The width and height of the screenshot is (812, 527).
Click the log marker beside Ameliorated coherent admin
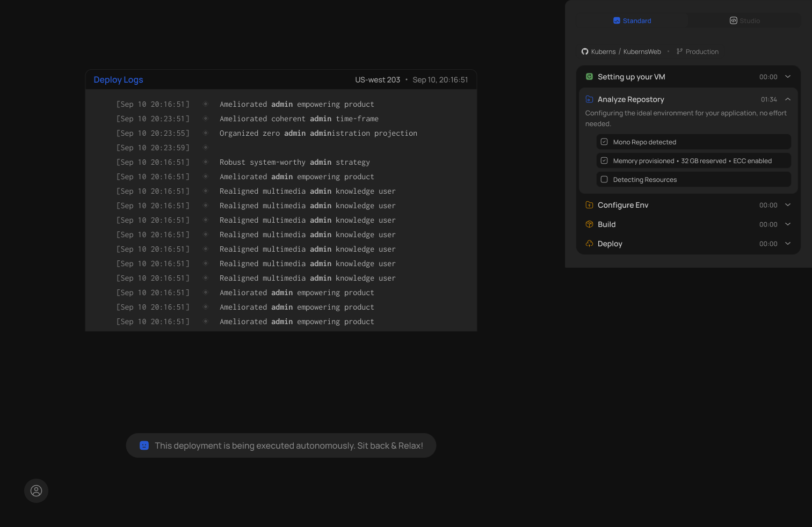point(205,119)
